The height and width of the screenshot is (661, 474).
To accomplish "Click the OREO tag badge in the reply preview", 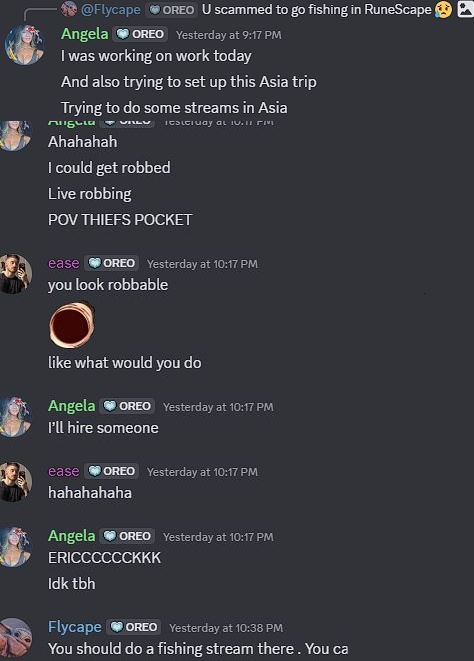I will [x=172, y=10].
